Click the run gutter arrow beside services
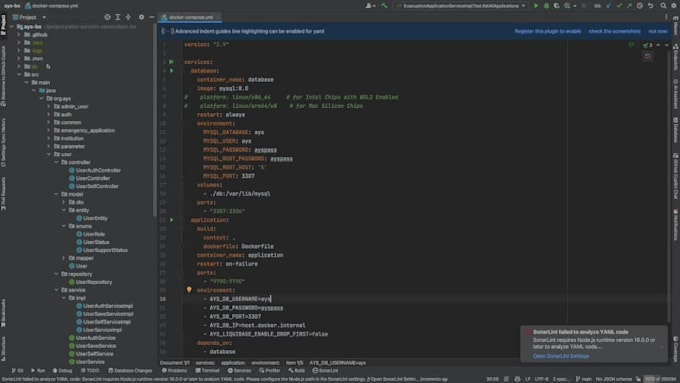680x383 pixels. (x=172, y=62)
